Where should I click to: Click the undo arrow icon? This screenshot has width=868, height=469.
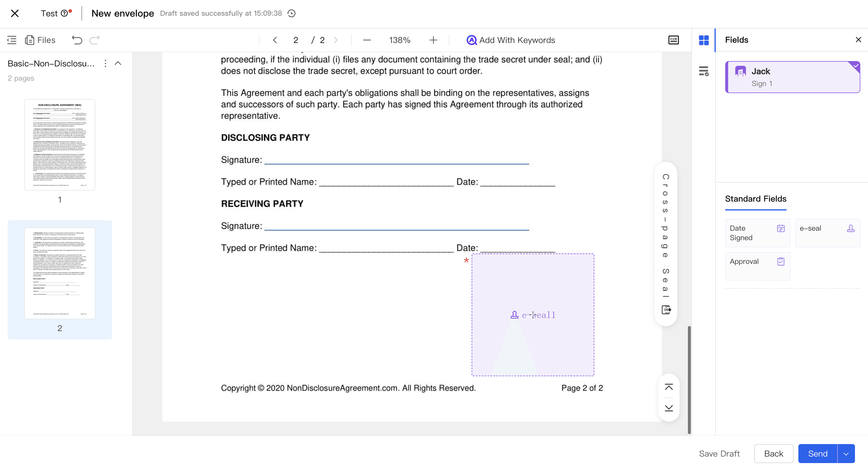point(77,40)
